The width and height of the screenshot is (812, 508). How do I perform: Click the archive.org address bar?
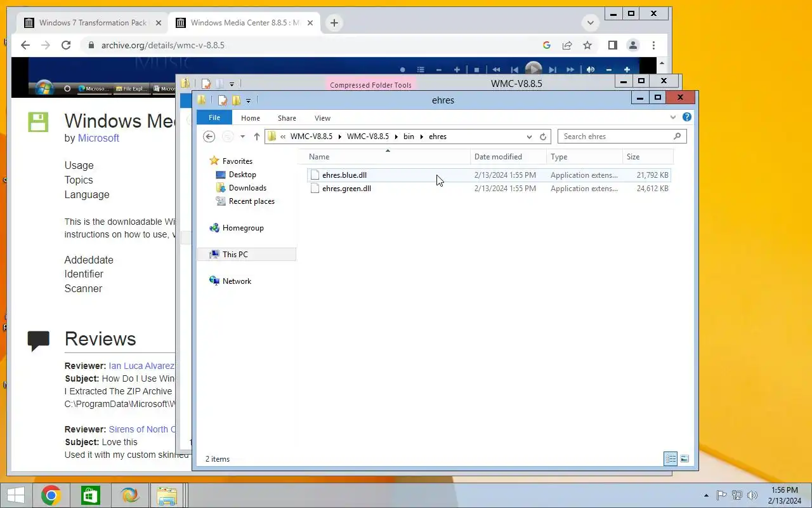tap(311, 45)
